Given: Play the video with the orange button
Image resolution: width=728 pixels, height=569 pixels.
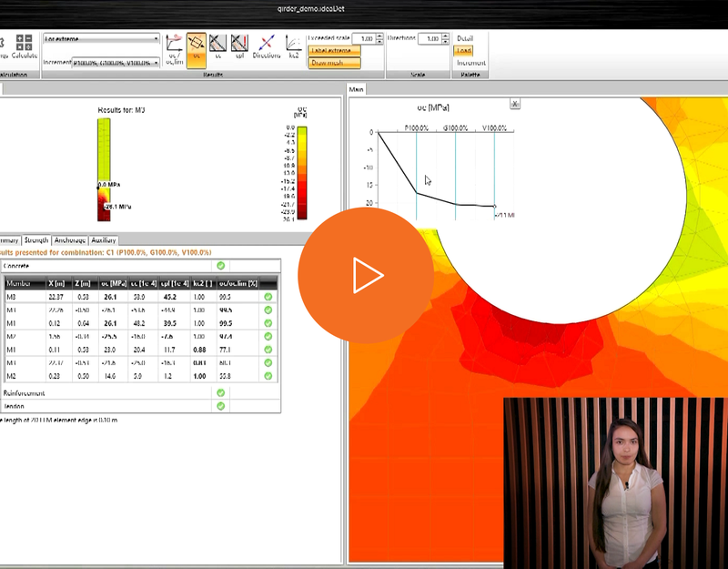Looking at the screenshot, I should (366, 276).
